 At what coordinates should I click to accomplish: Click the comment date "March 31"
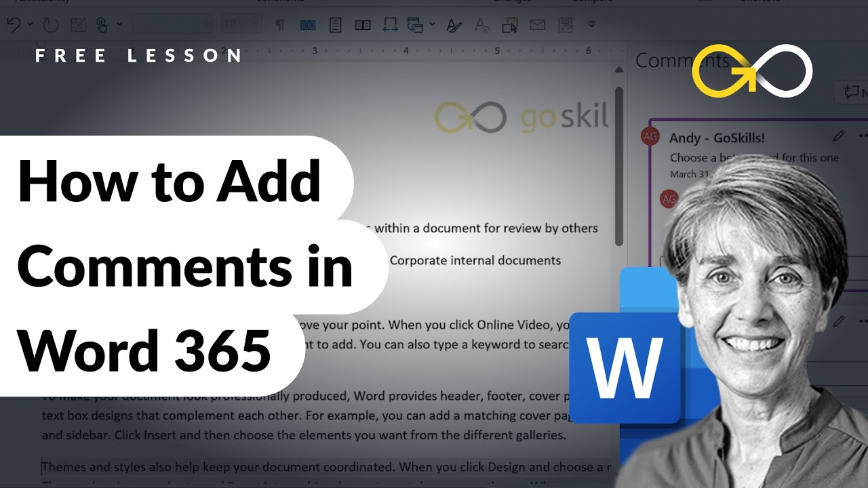[x=688, y=174]
